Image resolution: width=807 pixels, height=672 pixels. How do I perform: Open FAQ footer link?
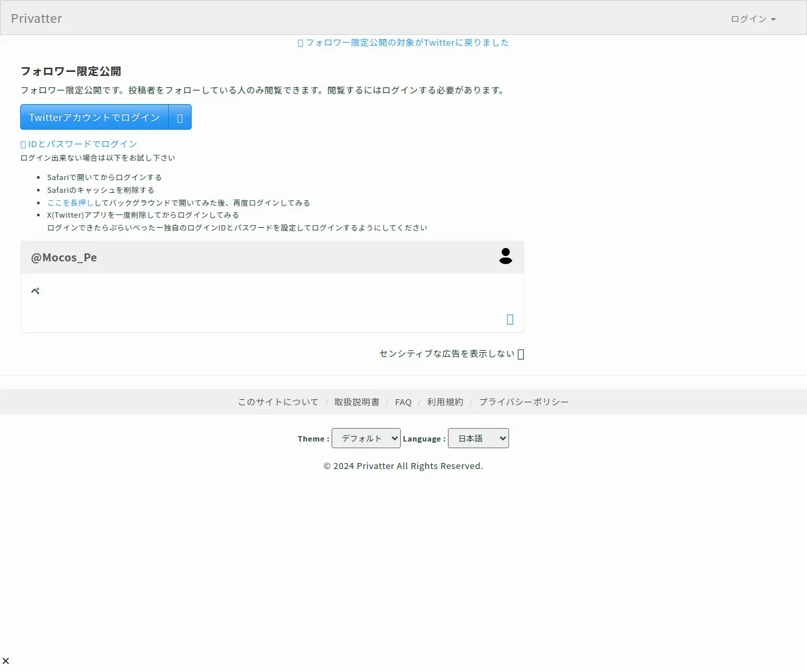(403, 402)
